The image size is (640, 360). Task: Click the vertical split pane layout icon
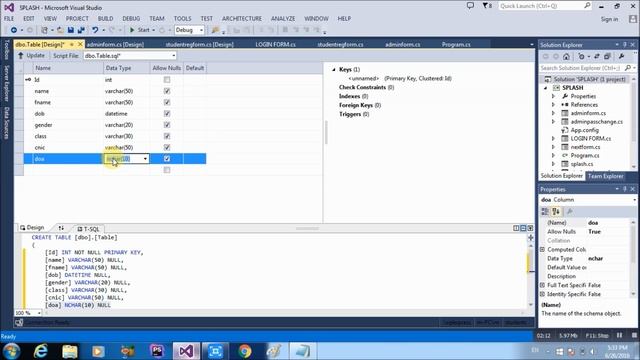pos(516,228)
